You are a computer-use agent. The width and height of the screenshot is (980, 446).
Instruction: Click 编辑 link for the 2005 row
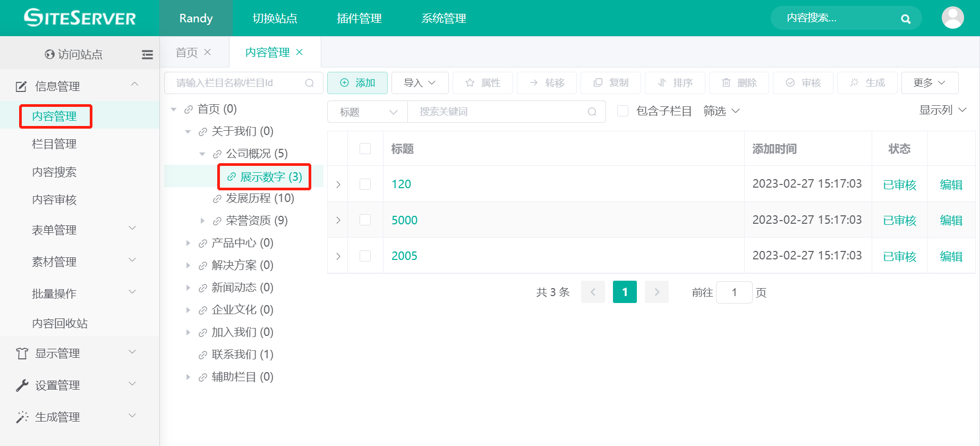tap(951, 256)
